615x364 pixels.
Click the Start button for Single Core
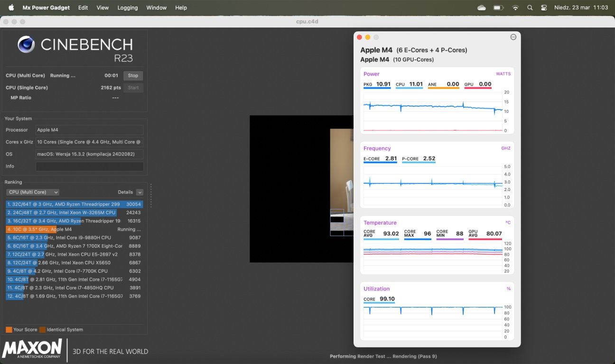coord(133,88)
